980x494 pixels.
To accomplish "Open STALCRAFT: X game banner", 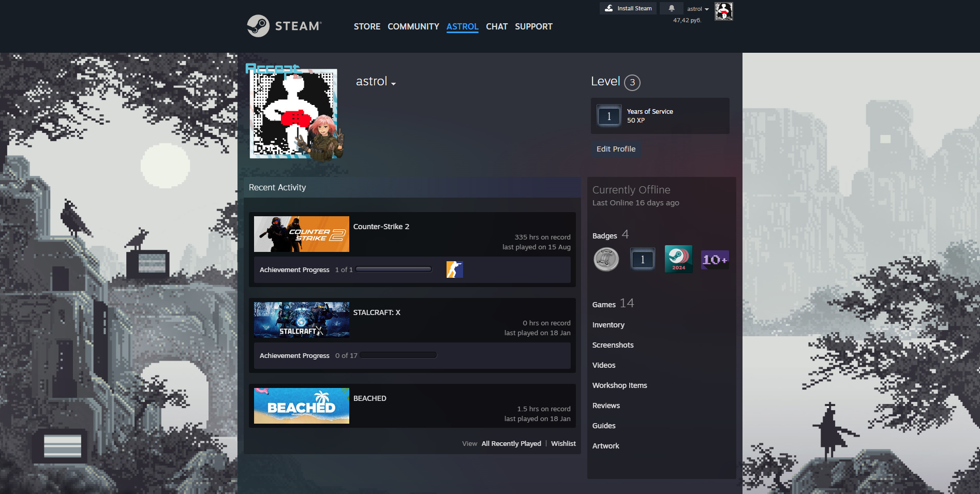I will click(302, 320).
